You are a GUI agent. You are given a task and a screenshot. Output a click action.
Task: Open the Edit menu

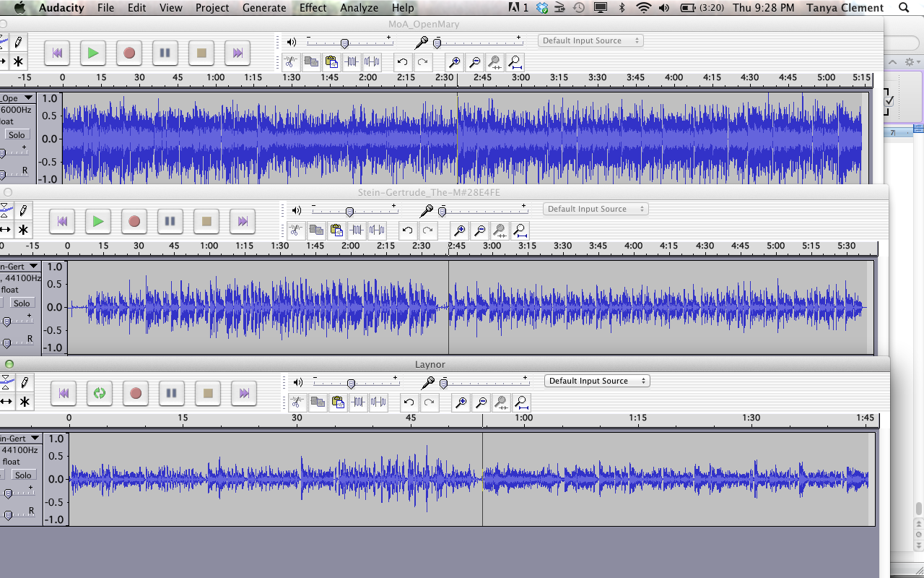point(137,8)
